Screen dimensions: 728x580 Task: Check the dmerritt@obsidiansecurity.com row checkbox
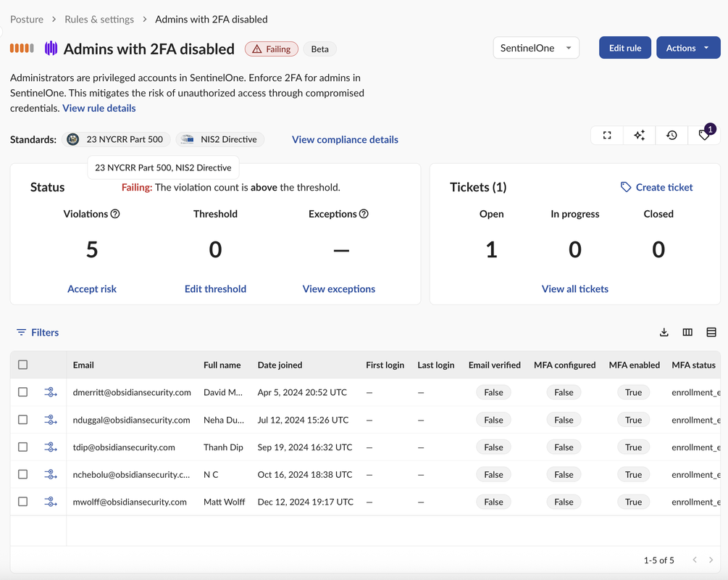pos(22,392)
